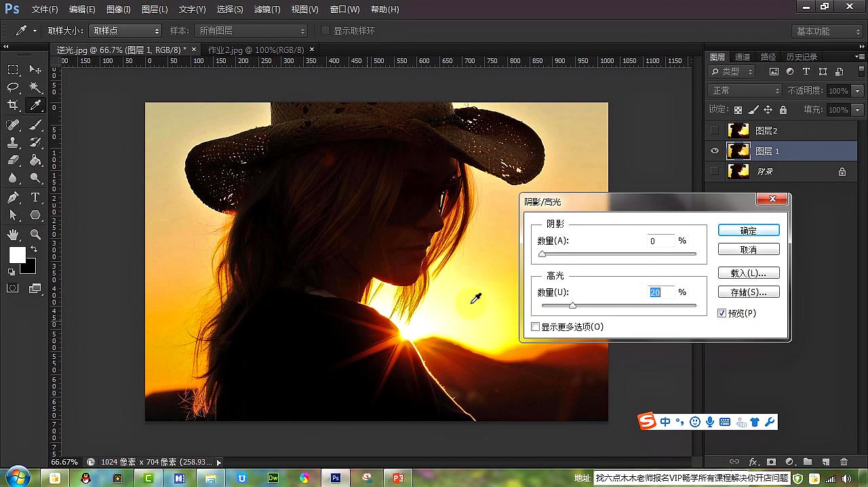
Task: Open the blend mode 正常 dropdown
Action: (745, 91)
